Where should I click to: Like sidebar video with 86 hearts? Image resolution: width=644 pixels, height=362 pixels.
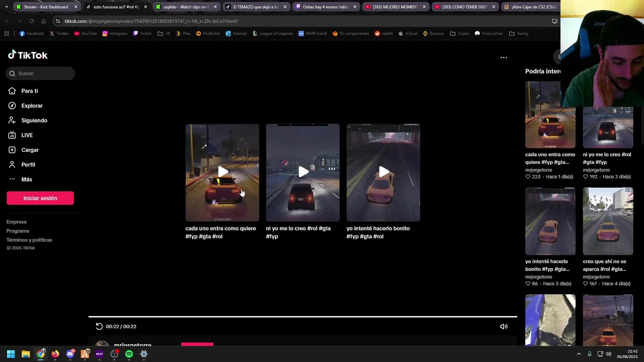[x=528, y=284]
